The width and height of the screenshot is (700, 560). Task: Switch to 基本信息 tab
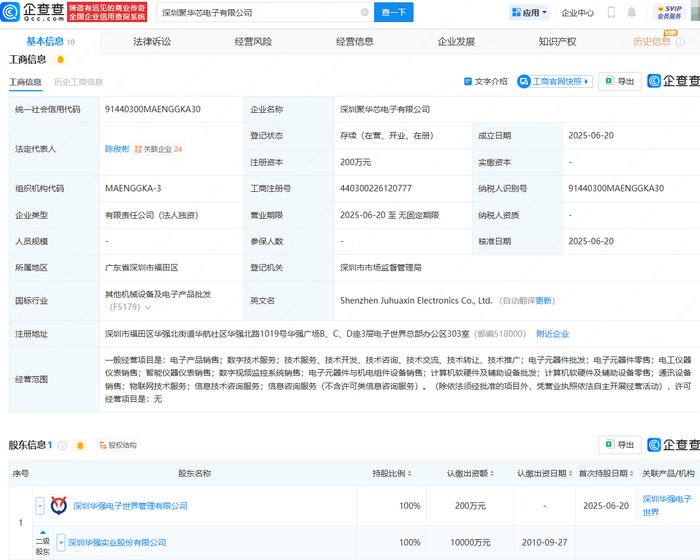tap(50, 42)
